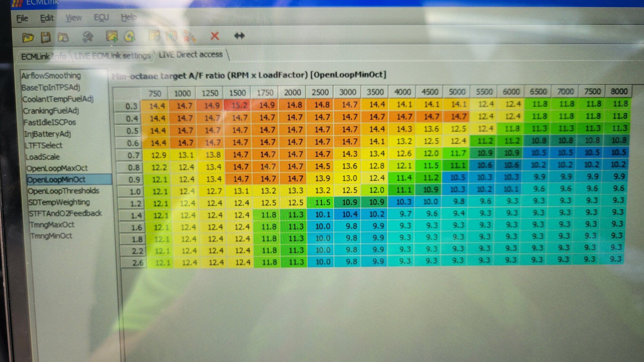The width and height of the screenshot is (644, 362).
Task: Click the double-headed arrow icon
Action: 239,35
